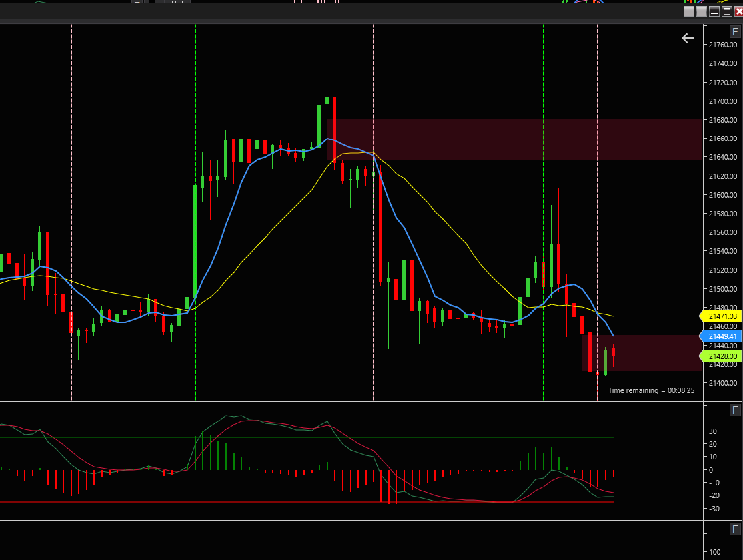Click the 21540.00 price axis label
The height and width of the screenshot is (560, 743).
(722, 251)
